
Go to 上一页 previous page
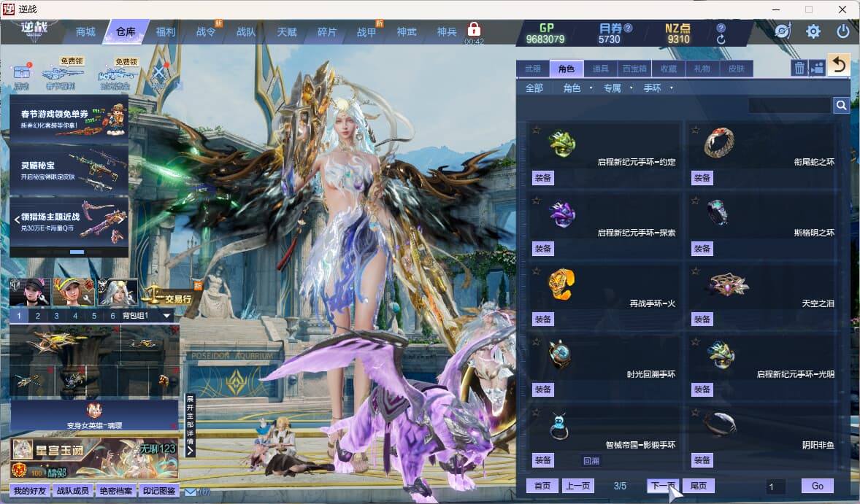click(578, 486)
